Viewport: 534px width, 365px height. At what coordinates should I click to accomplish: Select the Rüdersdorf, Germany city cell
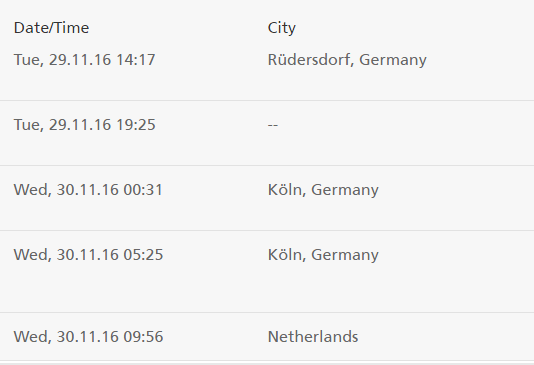tap(347, 60)
